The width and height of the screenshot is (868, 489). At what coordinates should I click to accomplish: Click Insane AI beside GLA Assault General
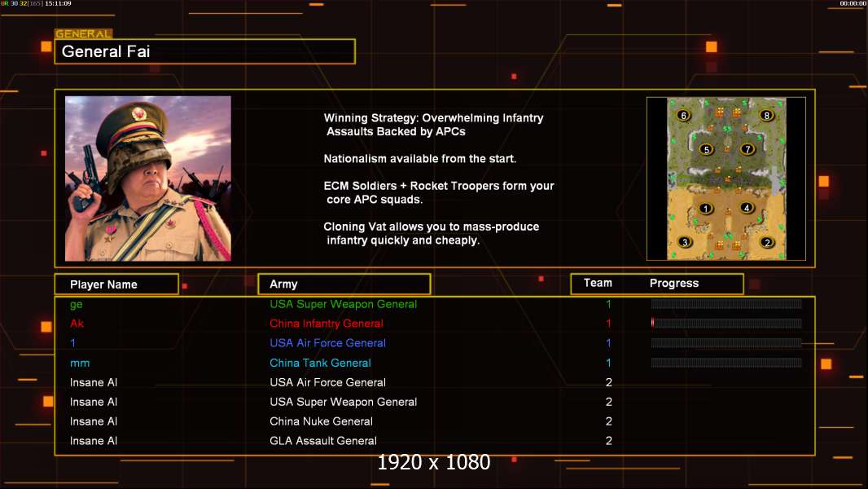click(94, 441)
